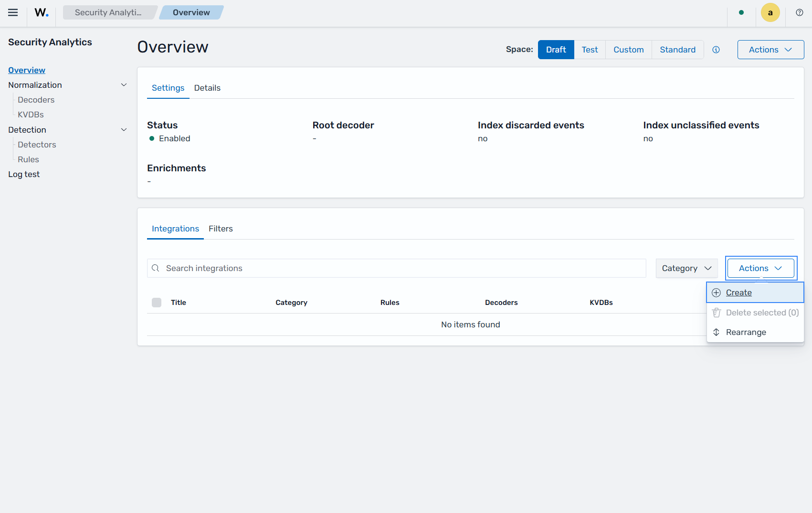Click the Create plus-circle icon

click(716, 293)
